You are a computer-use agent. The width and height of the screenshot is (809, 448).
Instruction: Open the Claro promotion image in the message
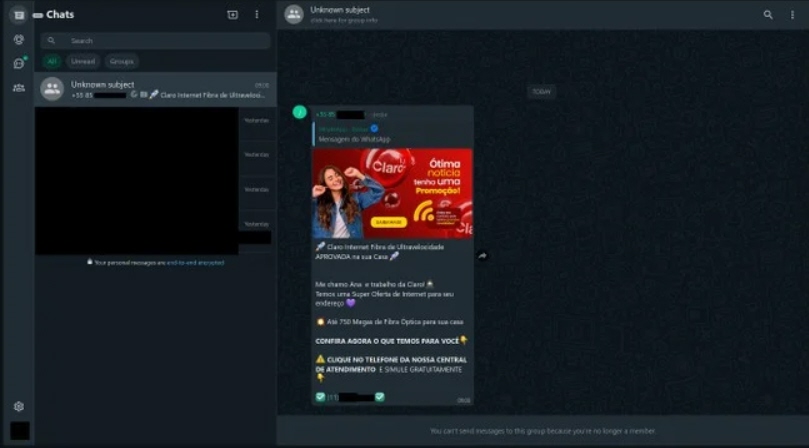point(392,193)
